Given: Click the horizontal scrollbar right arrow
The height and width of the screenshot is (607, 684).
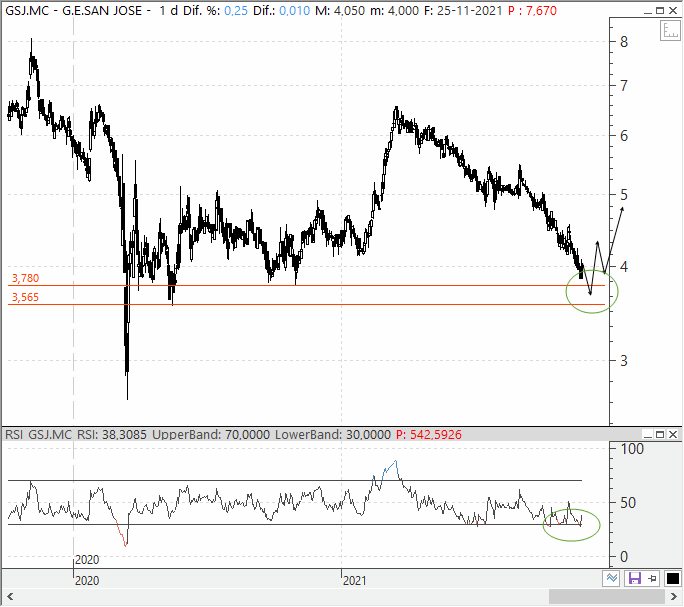Looking at the screenshot, I should point(674,596).
